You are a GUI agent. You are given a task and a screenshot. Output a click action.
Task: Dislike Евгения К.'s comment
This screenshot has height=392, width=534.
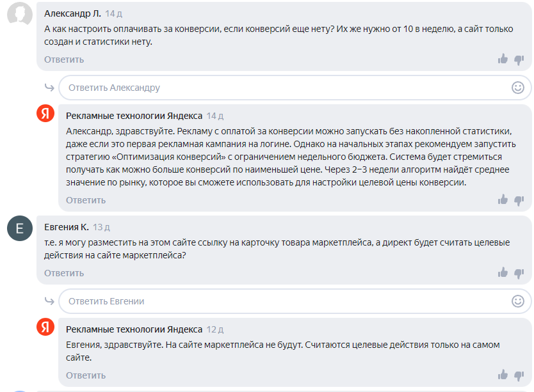point(519,273)
